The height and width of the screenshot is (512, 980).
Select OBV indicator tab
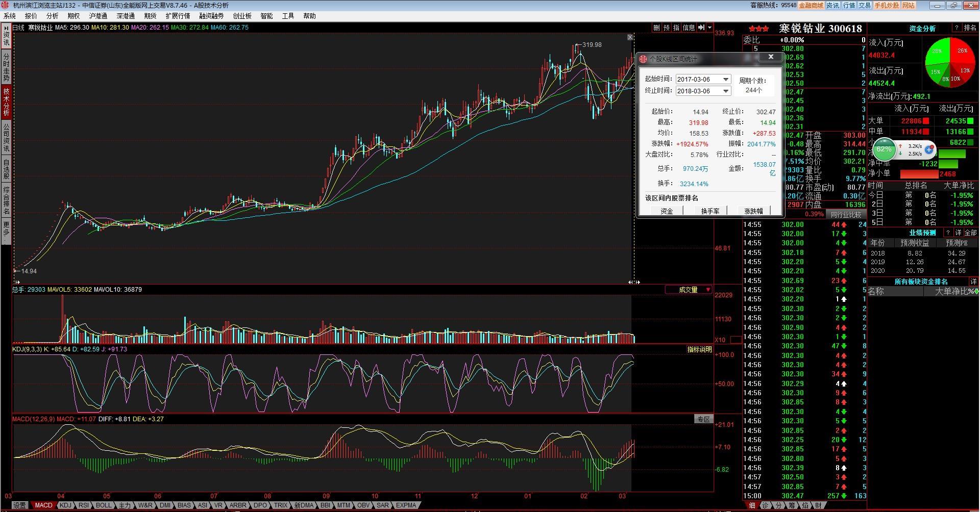point(363,505)
